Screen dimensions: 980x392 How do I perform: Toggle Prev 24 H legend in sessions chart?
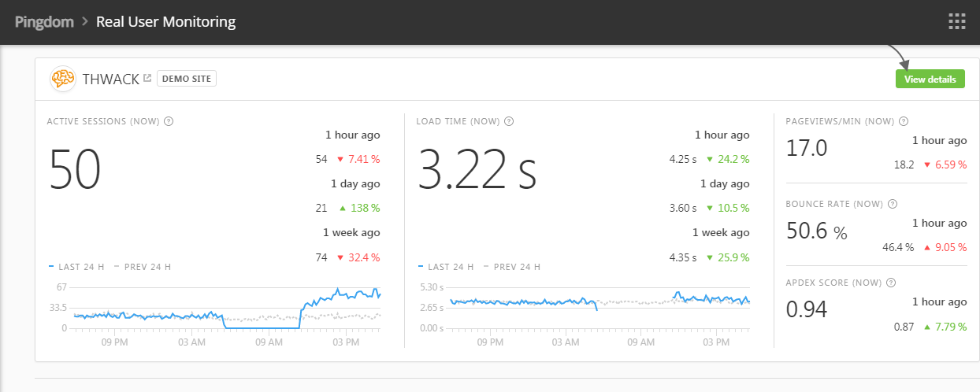pos(143,267)
